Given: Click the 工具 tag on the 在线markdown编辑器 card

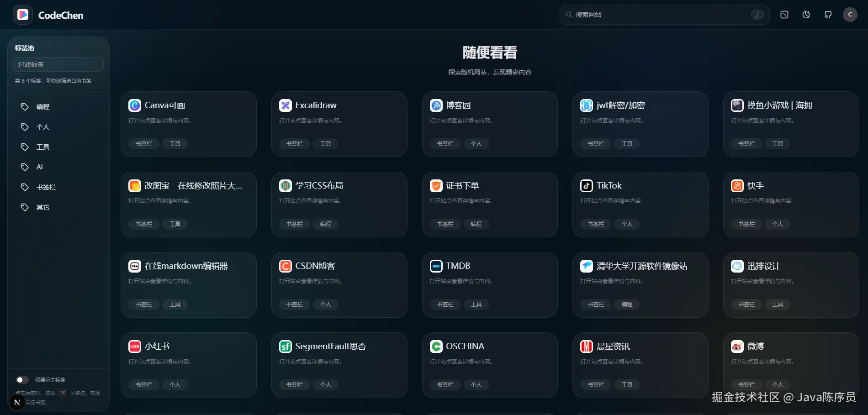Looking at the screenshot, I should point(175,305).
